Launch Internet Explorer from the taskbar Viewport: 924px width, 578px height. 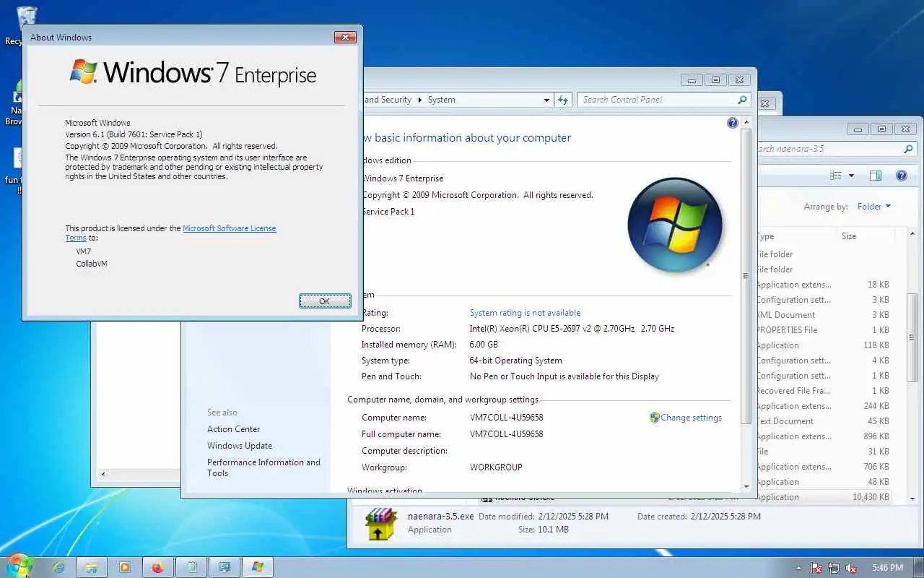click(x=59, y=567)
